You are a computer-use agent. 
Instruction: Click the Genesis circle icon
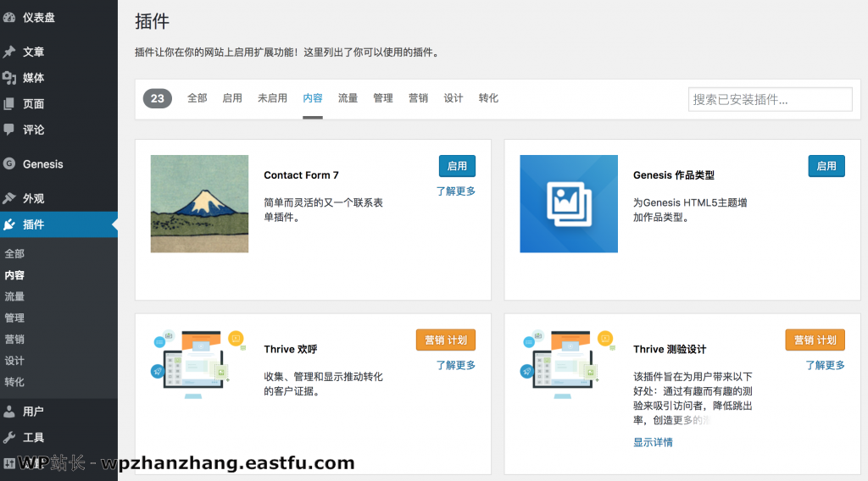click(x=9, y=164)
